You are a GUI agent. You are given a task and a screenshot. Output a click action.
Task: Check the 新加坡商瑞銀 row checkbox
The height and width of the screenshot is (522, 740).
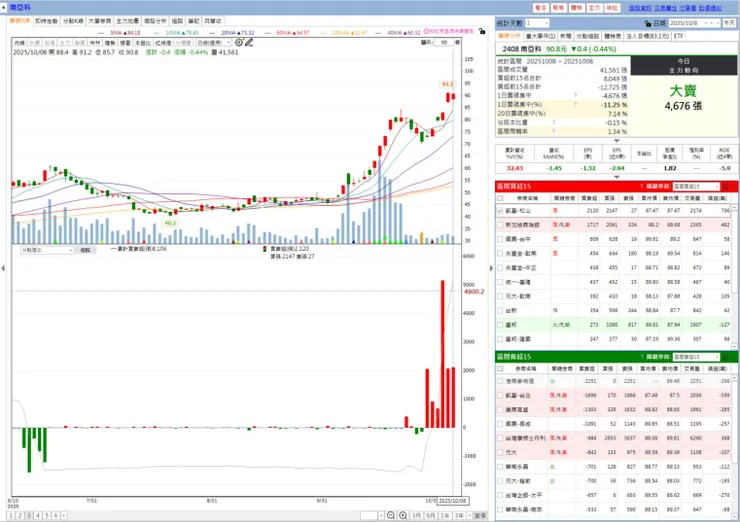pos(500,225)
